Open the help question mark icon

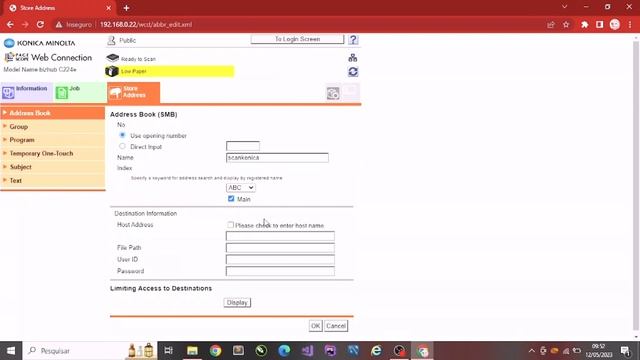(353, 40)
